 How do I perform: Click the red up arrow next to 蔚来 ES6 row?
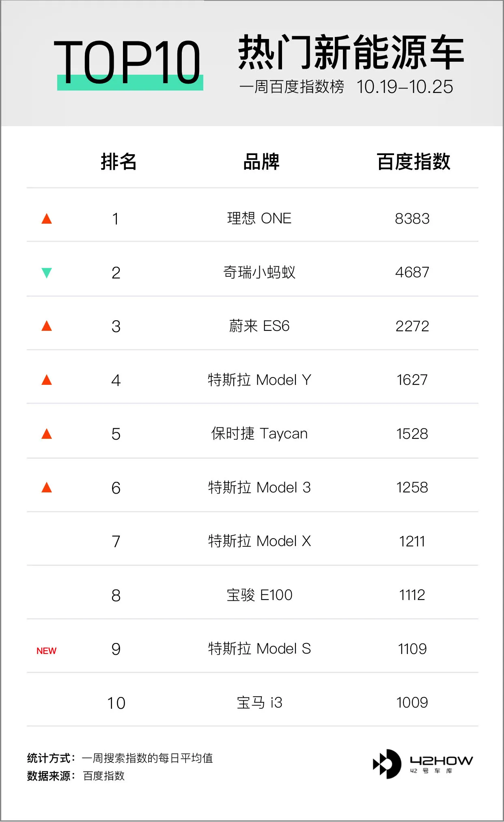[x=47, y=326]
